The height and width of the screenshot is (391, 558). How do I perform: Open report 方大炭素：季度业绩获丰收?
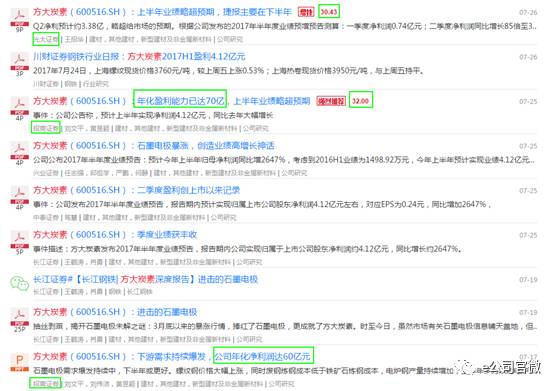(x=115, y=234)
